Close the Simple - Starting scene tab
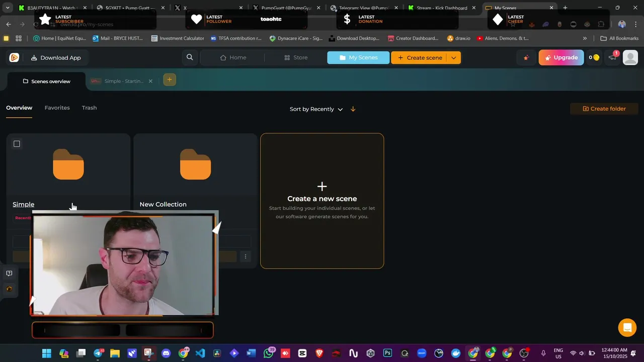Viewport: 644px width, 362px height. tap(150, 81)
